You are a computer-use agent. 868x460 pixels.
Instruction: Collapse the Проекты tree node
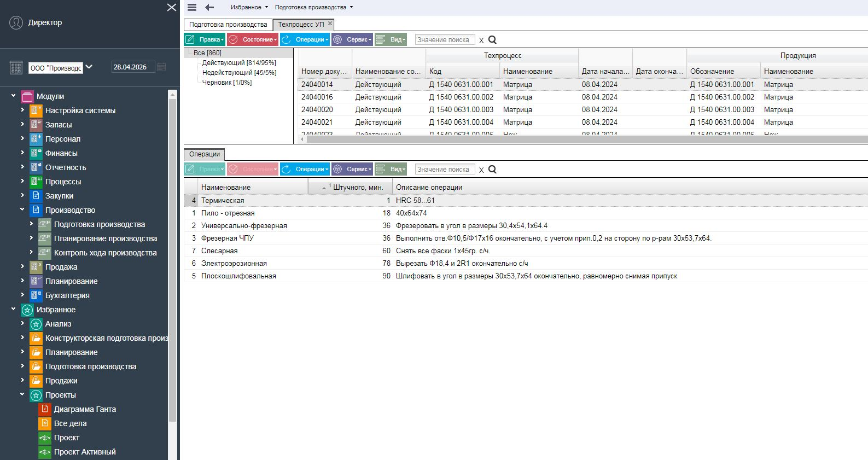tap(22, 394)
